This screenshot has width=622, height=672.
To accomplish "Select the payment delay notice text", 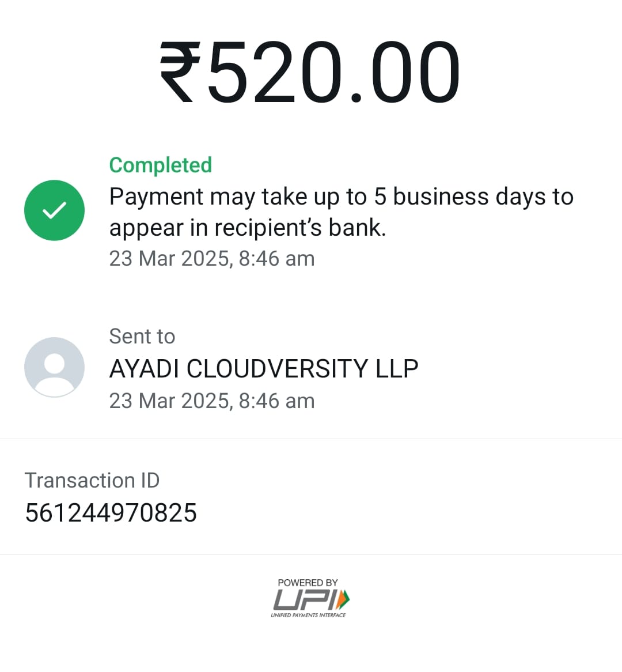I will [342, 212].
